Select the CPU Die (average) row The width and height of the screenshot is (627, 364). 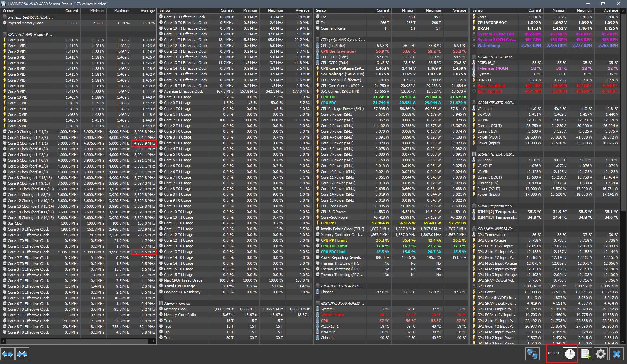point(391,51)
